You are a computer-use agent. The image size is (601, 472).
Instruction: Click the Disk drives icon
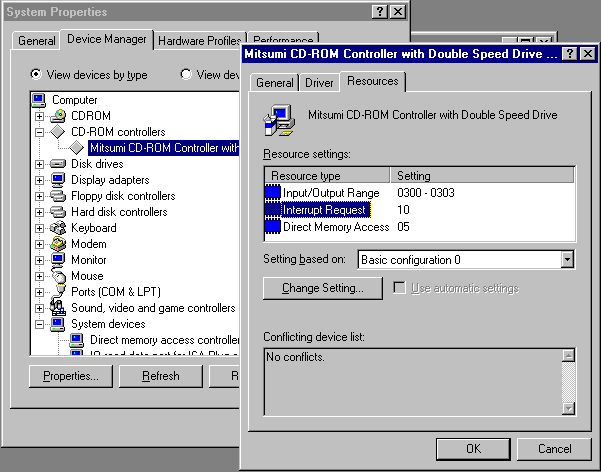point(58,164)
